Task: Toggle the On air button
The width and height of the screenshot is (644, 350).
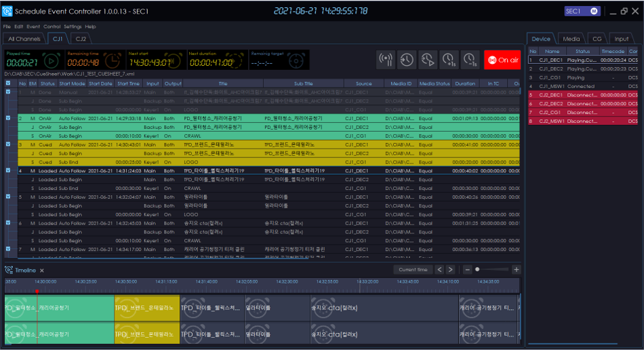Action: [x=502, y=60]
